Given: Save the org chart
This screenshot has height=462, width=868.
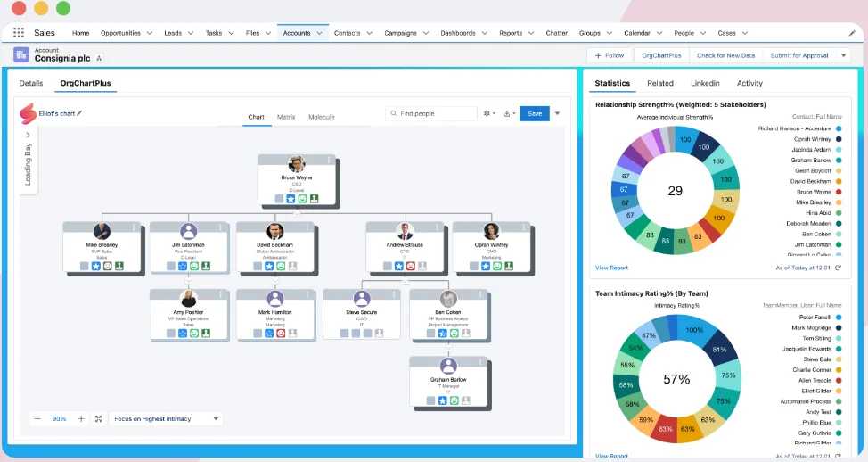Looking at the screenshot, I should [x=535, y=113].
